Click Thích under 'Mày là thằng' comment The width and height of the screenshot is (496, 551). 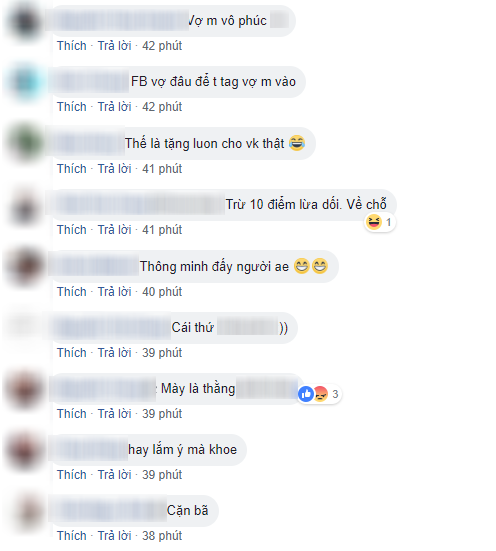point(72,414)
